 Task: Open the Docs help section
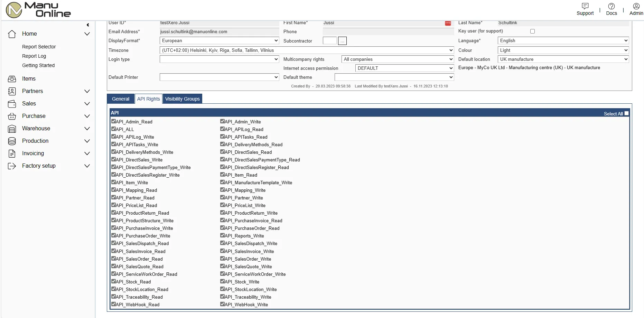[611, 9]
